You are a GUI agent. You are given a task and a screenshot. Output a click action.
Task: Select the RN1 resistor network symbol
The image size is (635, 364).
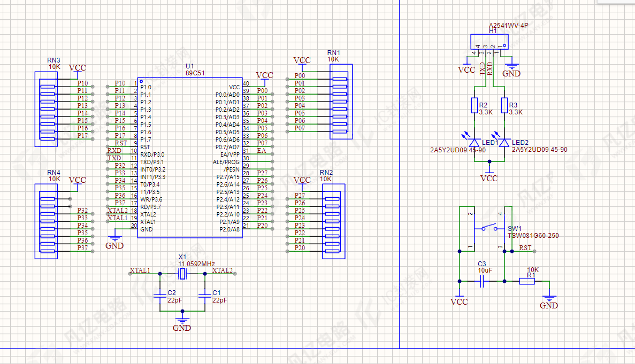[341, 102]
